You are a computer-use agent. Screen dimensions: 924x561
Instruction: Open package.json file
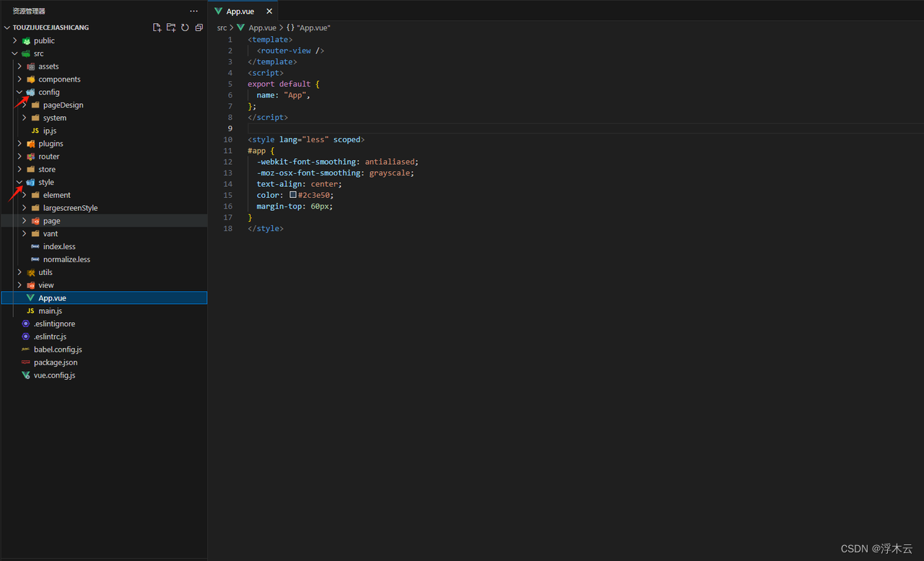[56, 362]
